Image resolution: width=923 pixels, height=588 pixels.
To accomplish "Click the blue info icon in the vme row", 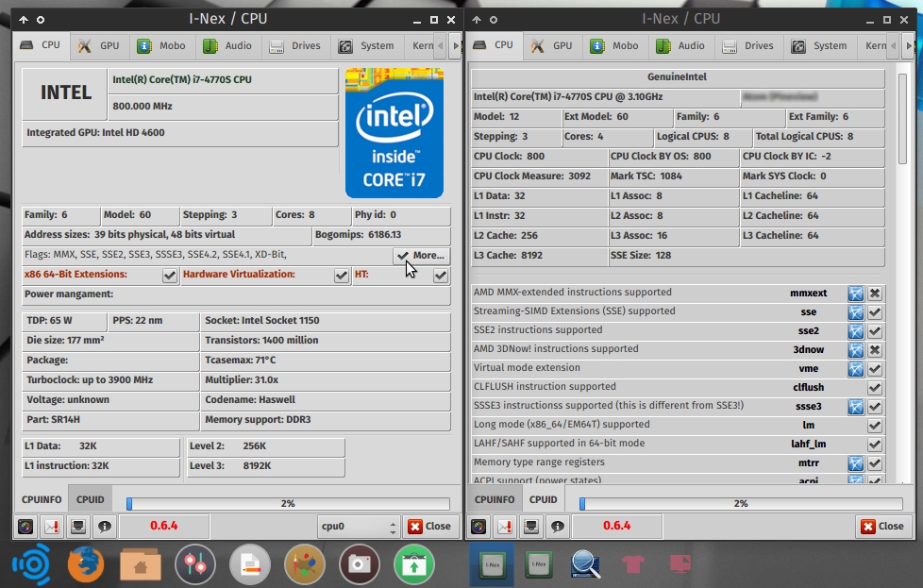I will pyautogui.click(x=856, y=368).
